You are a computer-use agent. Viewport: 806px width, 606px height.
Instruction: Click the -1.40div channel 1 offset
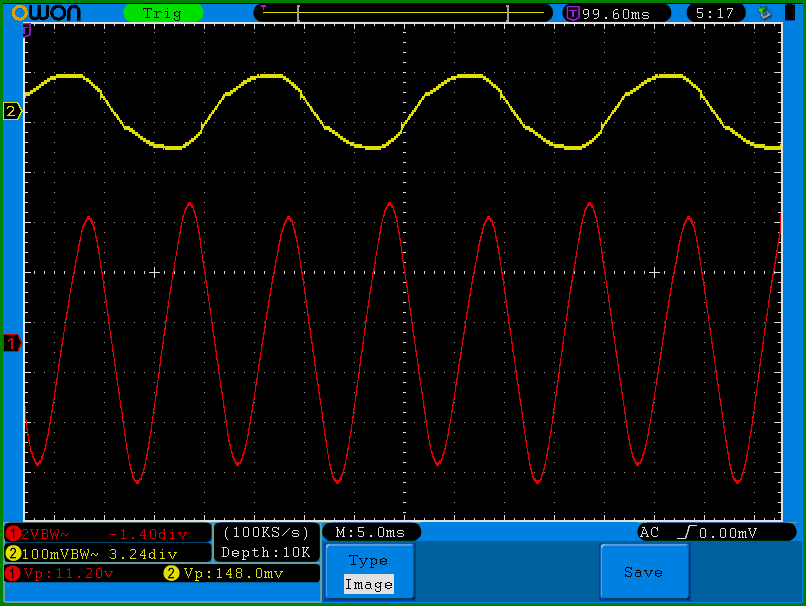point(149,534)
